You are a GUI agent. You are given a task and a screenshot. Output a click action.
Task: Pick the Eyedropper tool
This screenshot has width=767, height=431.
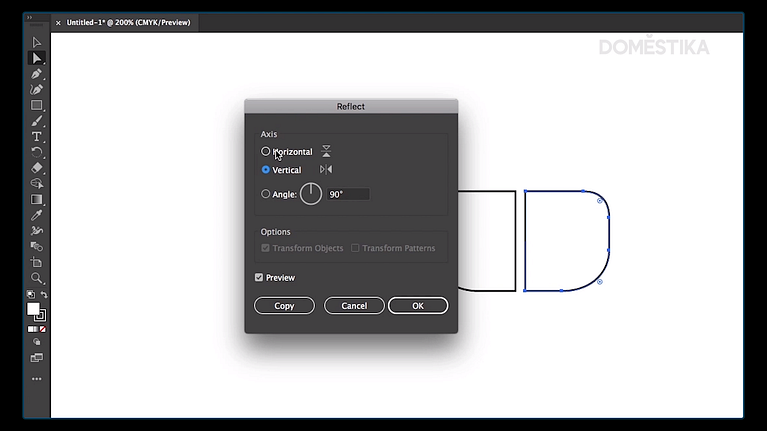point(37,215)
